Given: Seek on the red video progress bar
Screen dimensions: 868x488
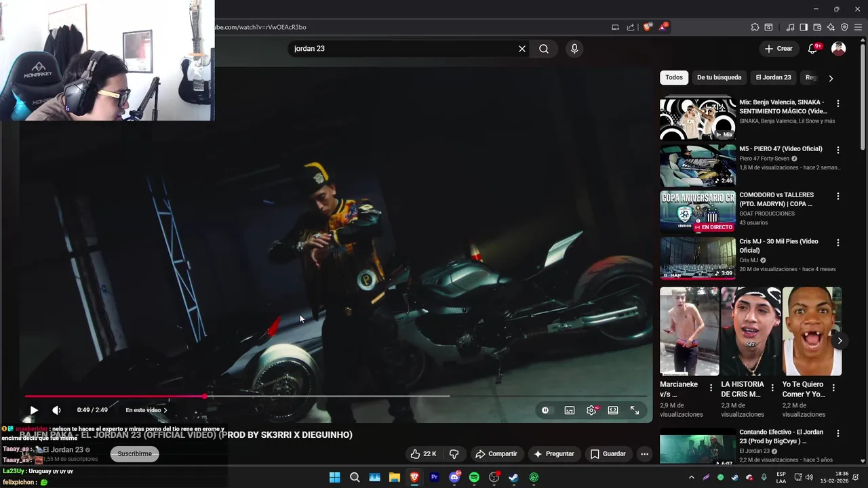Looking at the screenshot, I should 336,396.
